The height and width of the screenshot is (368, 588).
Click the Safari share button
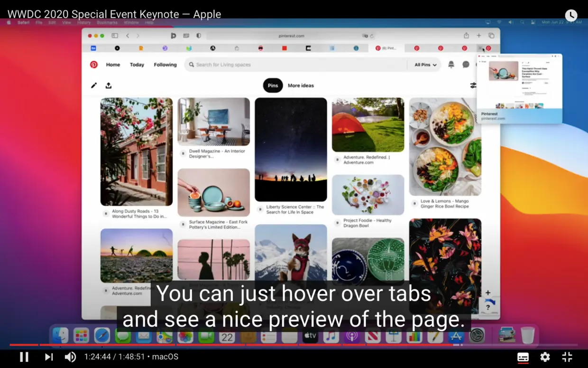(x=466, y=36)
